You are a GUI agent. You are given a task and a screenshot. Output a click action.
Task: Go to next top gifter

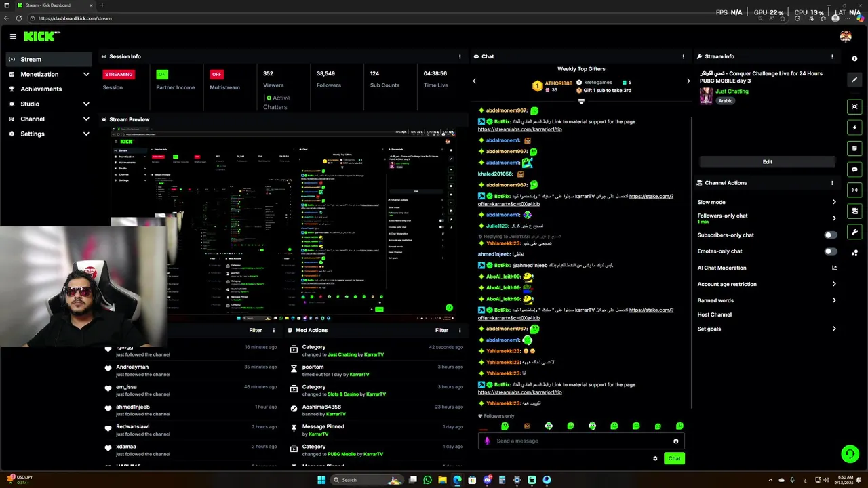click(x=688, y=81)
